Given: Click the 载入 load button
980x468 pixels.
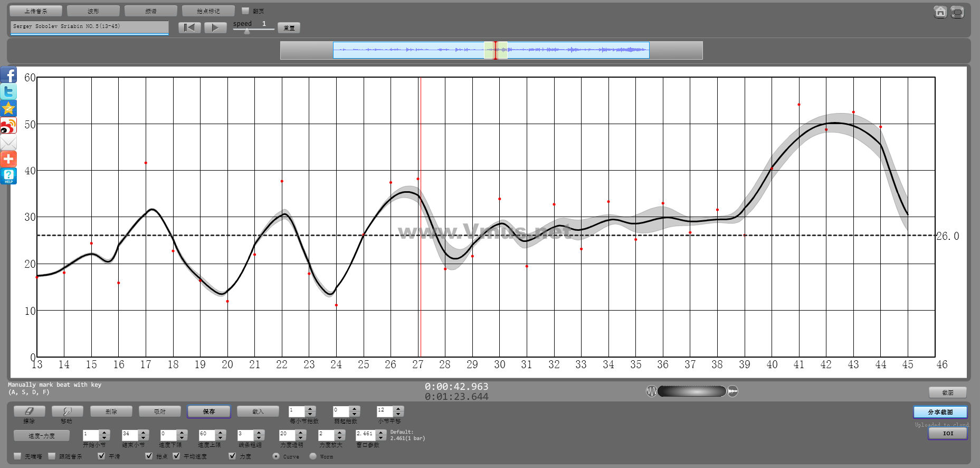Looking at the screenshot, I should (x=258, y=411).
